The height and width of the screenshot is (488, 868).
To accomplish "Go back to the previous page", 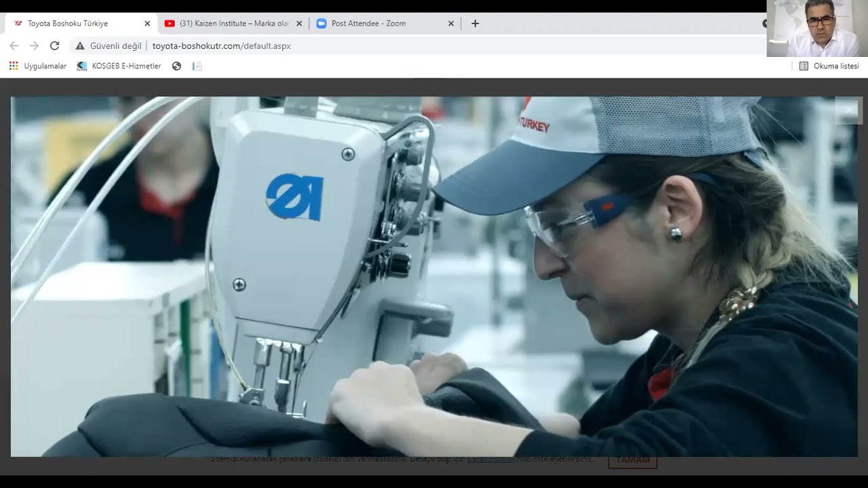I will tap(14, 45).
